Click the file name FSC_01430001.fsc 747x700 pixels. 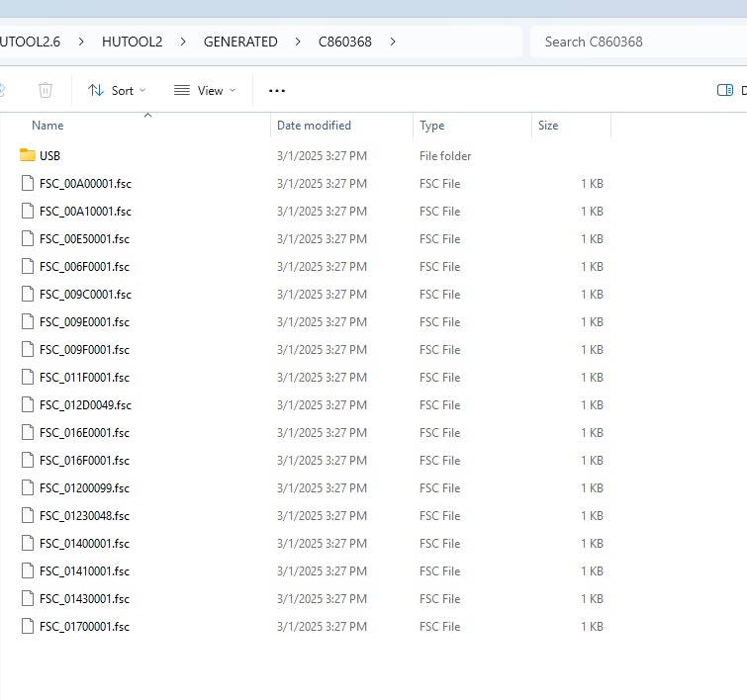pyautogui.click(x=84, y=599)
